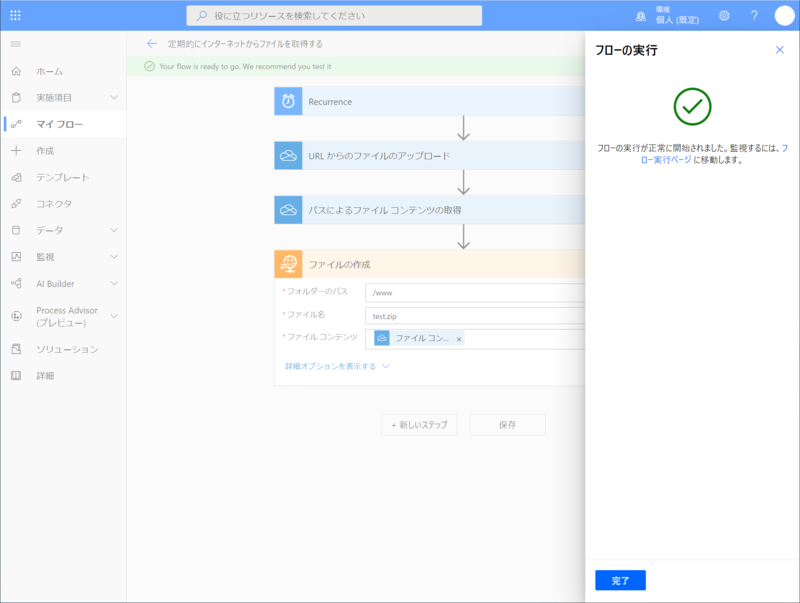The image size is (800, 603).
Task: Click the パスによるファイル step cloud icon
Action: pyautogui.click(x=288, y=210)
